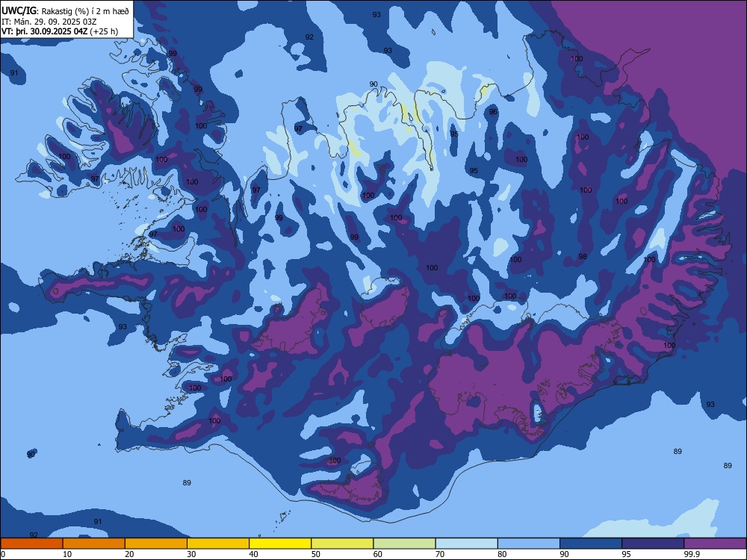Click the purple above-99.9 legend swatch
The image size is (747, 560).
tap(715, 544)
